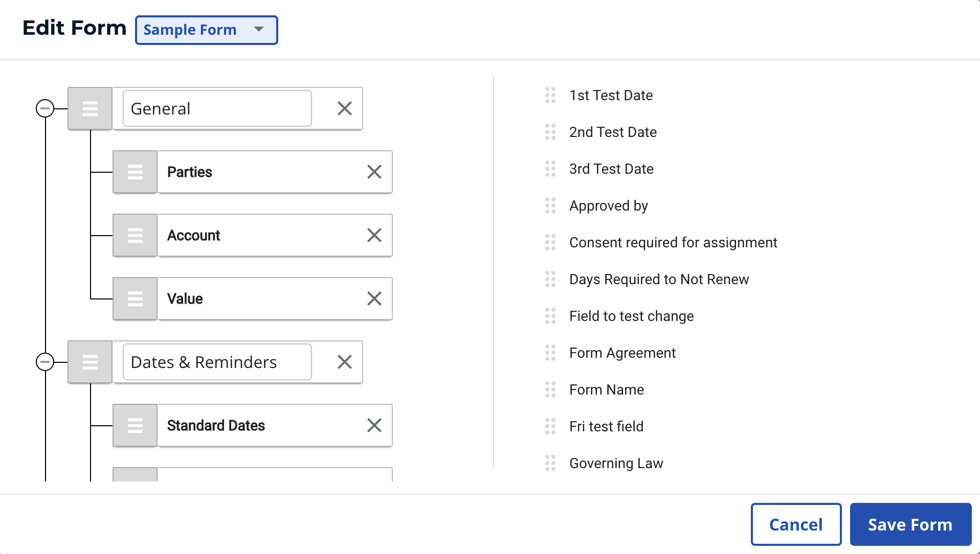Viewport: 980px width, 554px height.
Task: Click the drag handle of General section
Action: [x=90, y=108]
